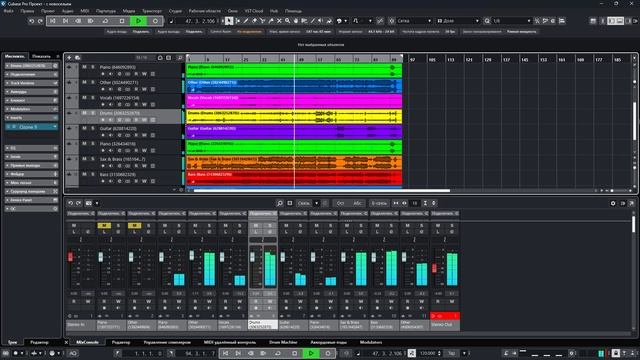Open MixConsole search magnifier icon
Screen dimensions: 640x360
coord(280,203)
